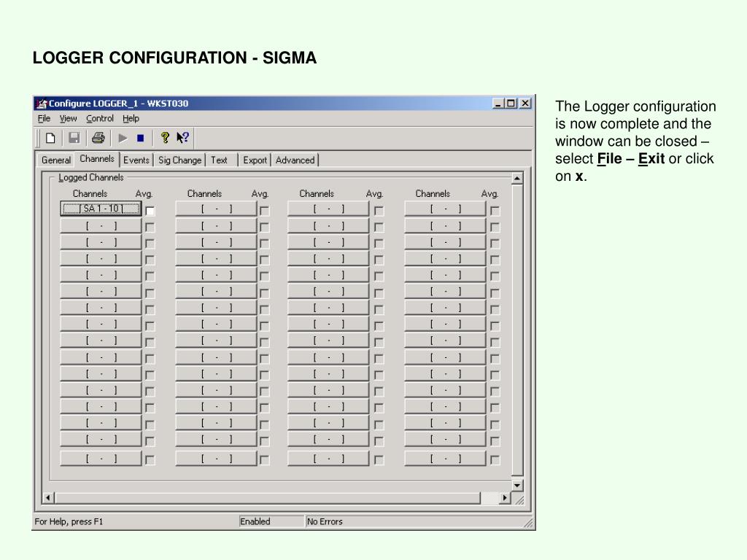This screenshot has height=560, width=747.
Task: Click the Configure LOGGER_1 title bar app icon
Action: coord(42,104)
